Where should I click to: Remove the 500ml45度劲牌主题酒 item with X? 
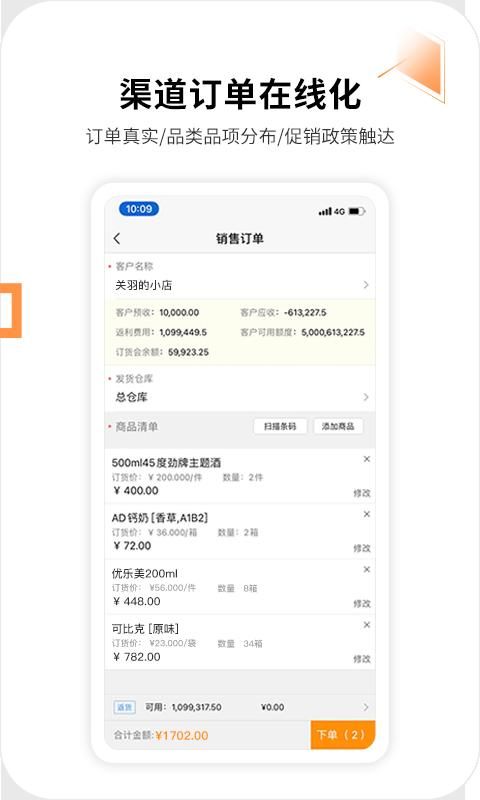click(x=366, y=459)
